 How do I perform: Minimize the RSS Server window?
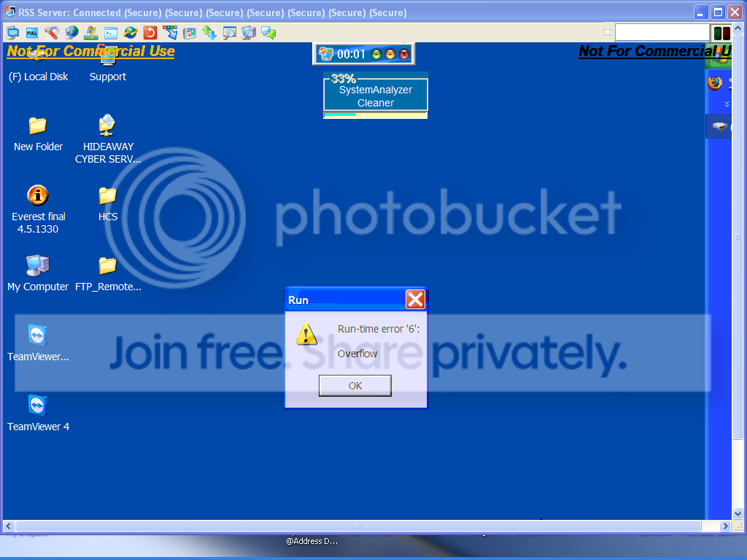[700, 12]
